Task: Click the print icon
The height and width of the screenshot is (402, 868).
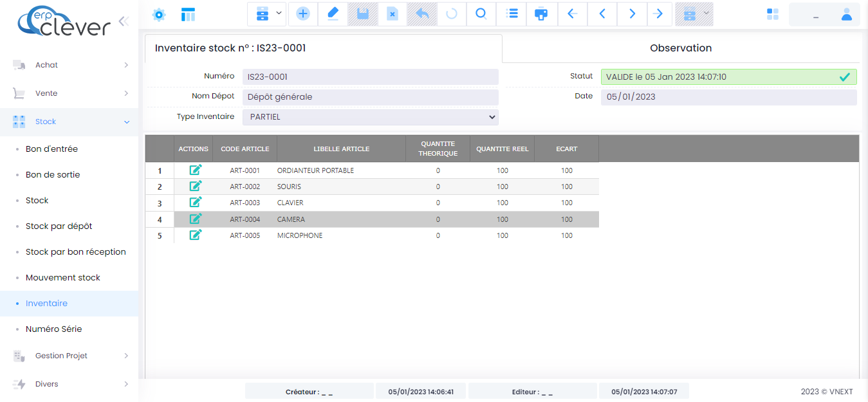Action: click(542, 14)
